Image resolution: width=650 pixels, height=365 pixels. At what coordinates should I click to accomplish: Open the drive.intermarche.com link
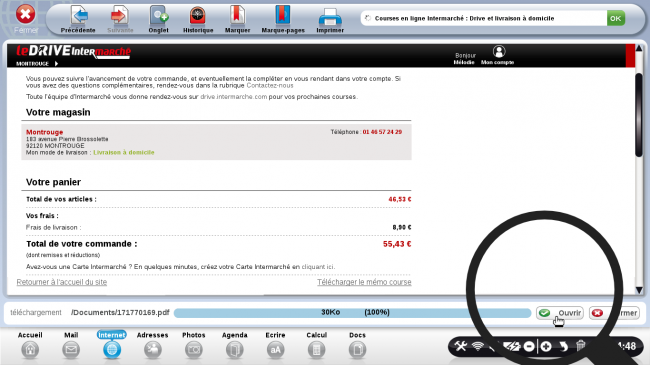click(x=234, y=97)
